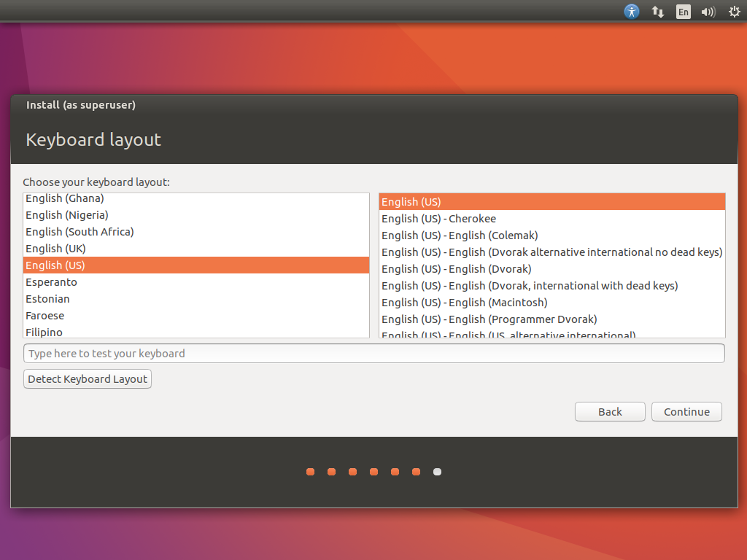Screen dimensions: 747x560
Task: Select English (US, alternative international) variant
Action: [x=551, y=332]
